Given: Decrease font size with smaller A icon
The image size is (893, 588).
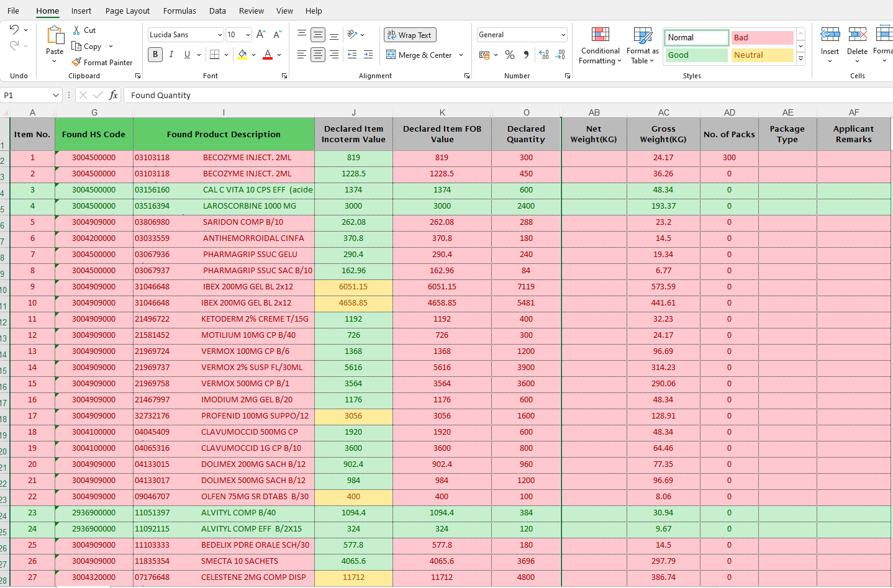Looking at the screenshot, I should 277,34.
